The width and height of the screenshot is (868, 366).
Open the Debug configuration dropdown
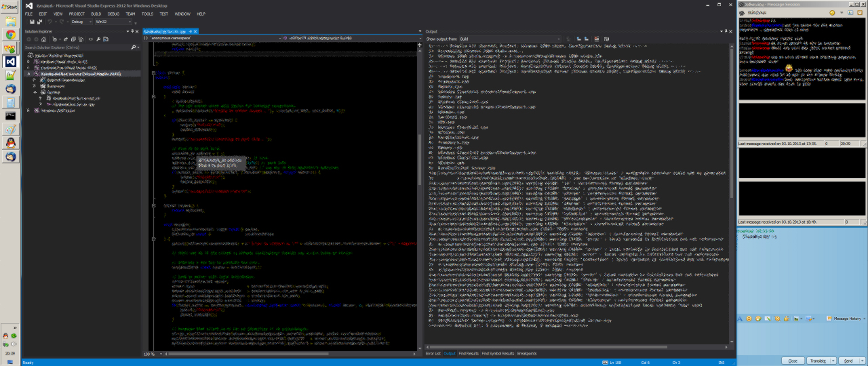click(x=81, y=22)
